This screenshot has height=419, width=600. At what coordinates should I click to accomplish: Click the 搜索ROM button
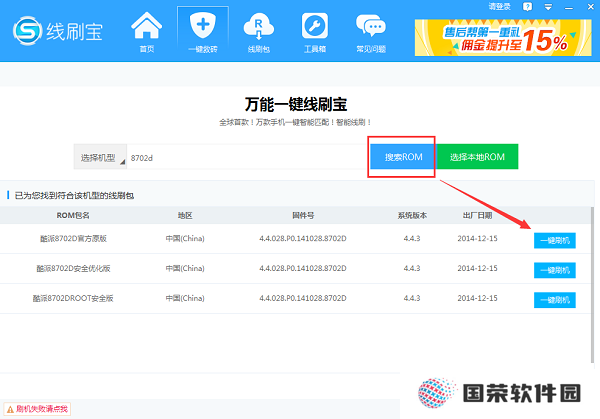tap(403, 157)
